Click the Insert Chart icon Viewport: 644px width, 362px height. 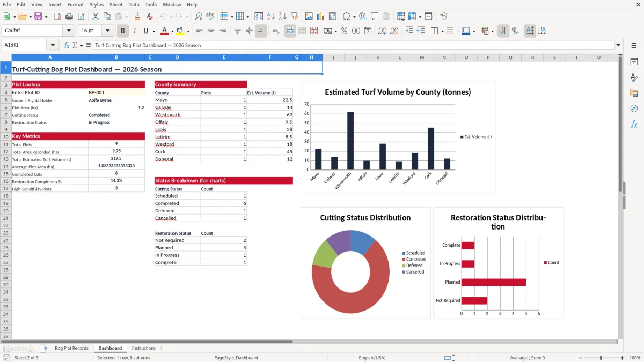point(321,17)
